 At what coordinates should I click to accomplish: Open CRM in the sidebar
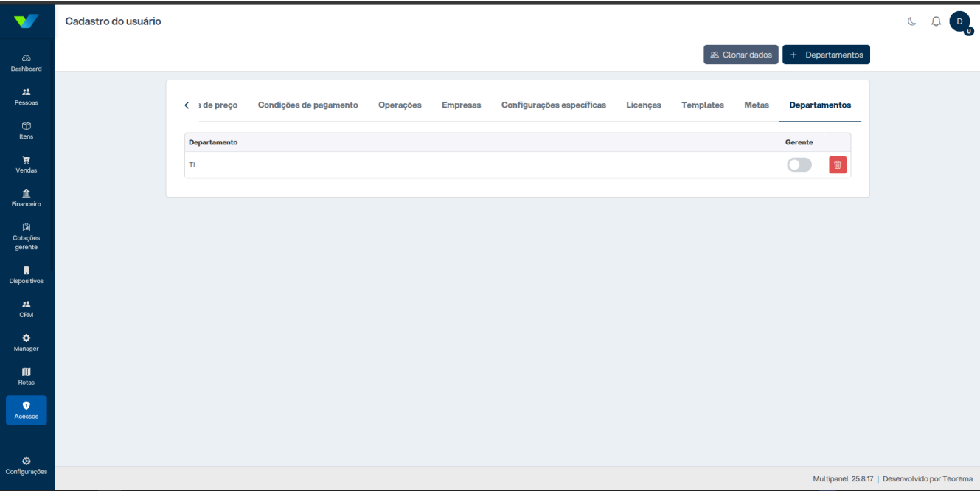[27, 309]
